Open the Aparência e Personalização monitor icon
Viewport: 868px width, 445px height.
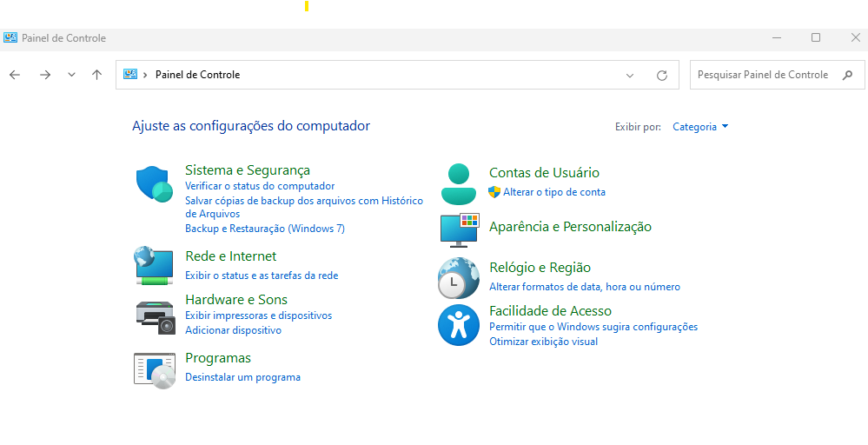tap(460, 229)
